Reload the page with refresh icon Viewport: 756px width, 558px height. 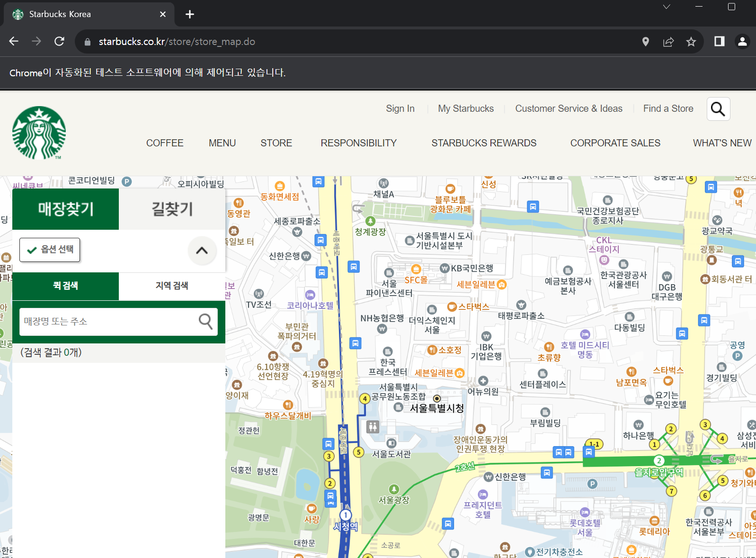click(x=59, y=41)
